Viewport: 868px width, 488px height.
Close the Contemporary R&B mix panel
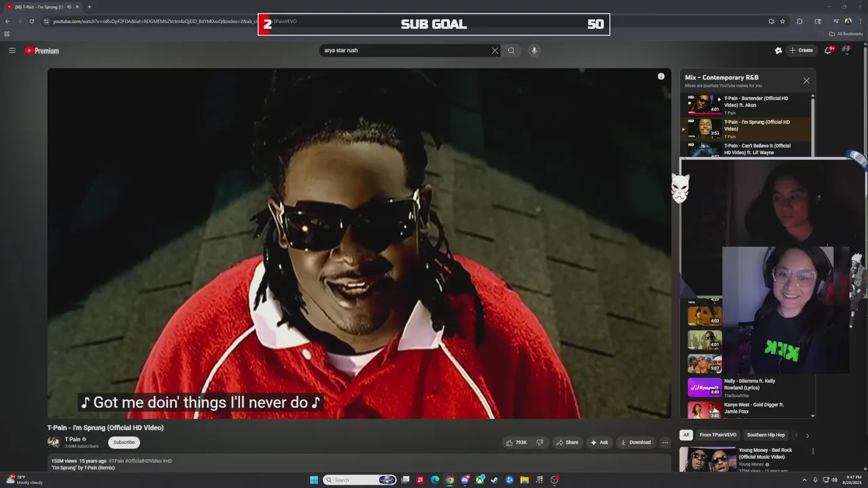pos(806,81)
